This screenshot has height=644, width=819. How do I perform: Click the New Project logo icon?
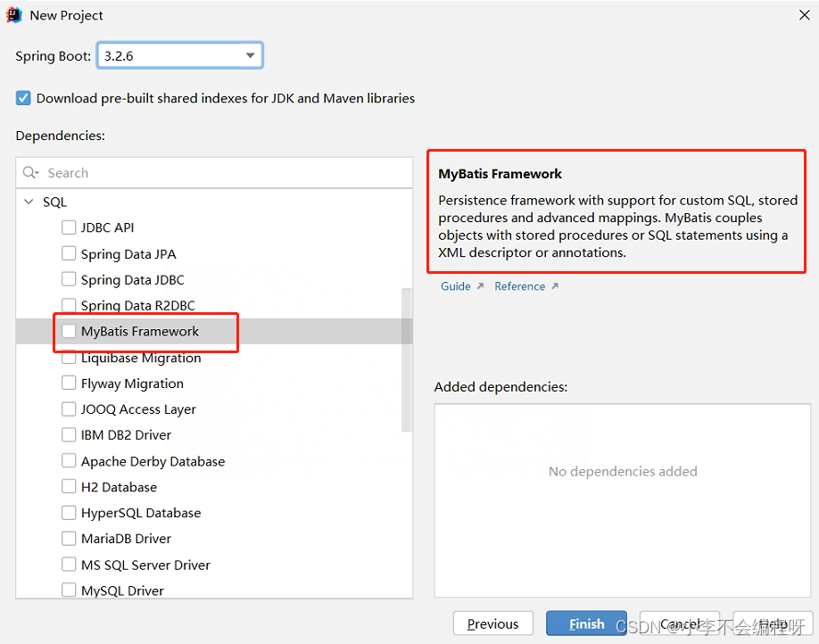[12, 14]
